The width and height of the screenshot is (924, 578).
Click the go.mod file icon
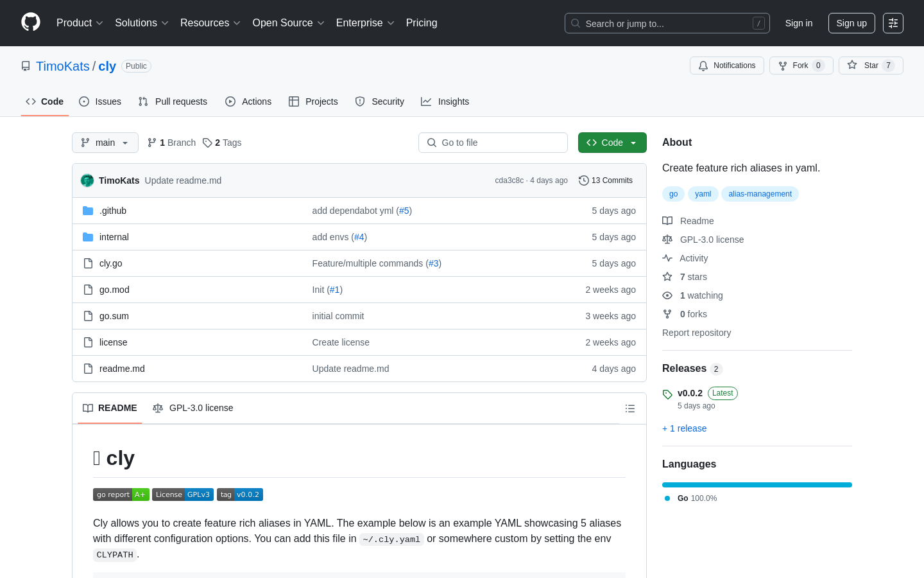point(88,290)
